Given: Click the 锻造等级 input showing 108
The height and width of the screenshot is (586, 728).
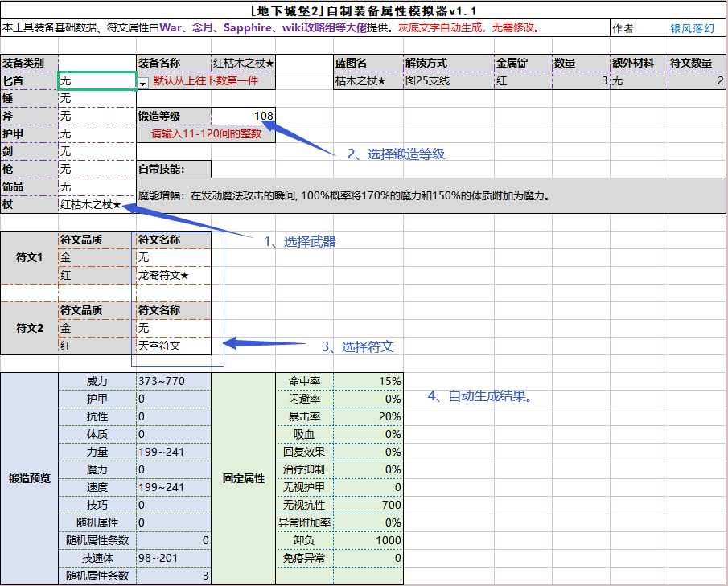Looking at the screenshot, I should point(243,116).
